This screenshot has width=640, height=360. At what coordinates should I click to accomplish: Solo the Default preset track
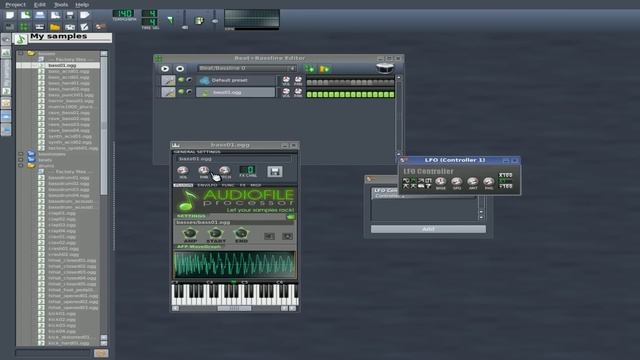189,80
